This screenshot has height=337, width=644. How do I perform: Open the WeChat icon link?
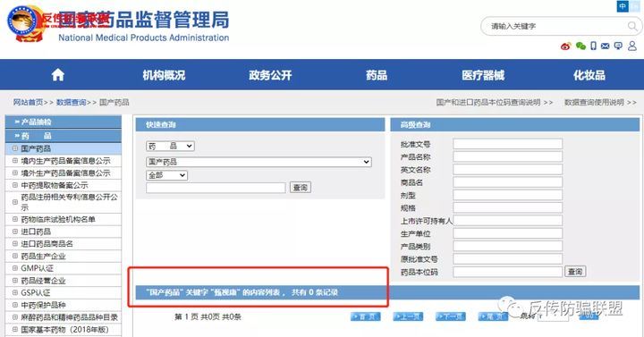pyautogui.click(x=580, y=46)
